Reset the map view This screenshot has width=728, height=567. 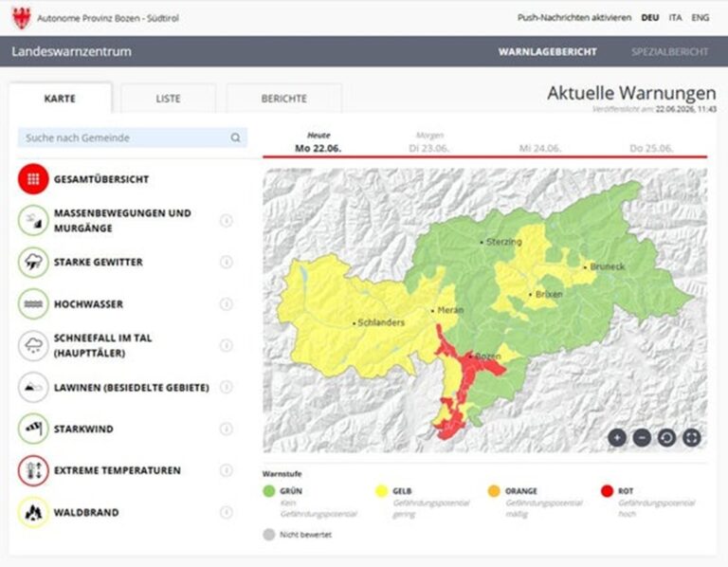pyautogui.click(x=666, y=437)
